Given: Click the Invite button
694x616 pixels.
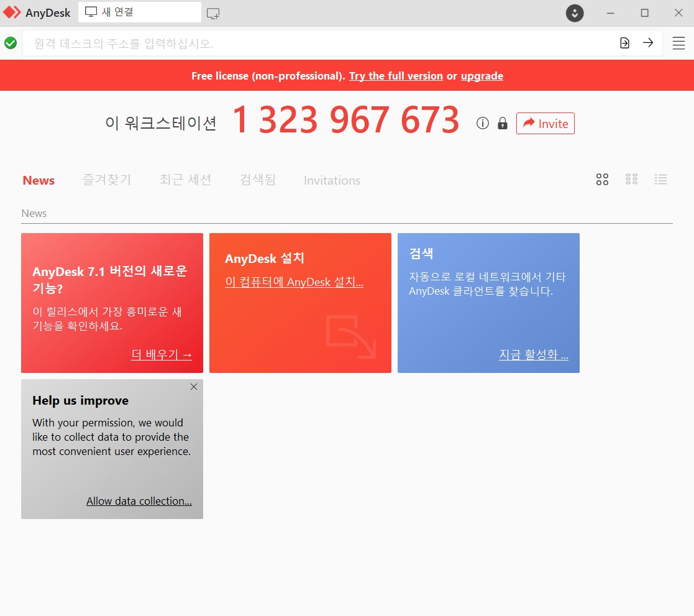Looking at the screenshot, I should click(x=546, y=124).
